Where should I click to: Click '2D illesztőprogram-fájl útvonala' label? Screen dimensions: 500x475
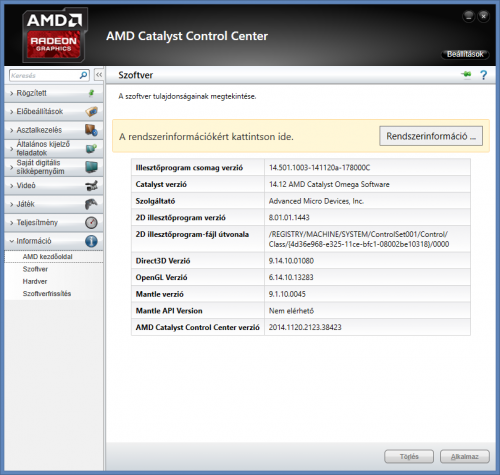tap(192, 234)
